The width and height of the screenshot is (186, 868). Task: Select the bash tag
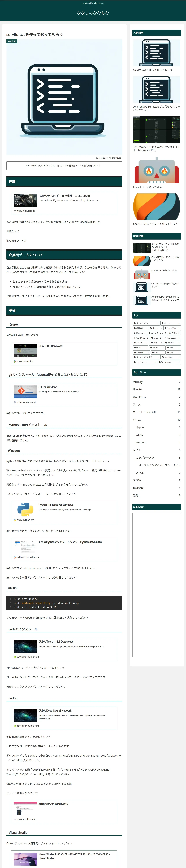click(x=158, y=352)
